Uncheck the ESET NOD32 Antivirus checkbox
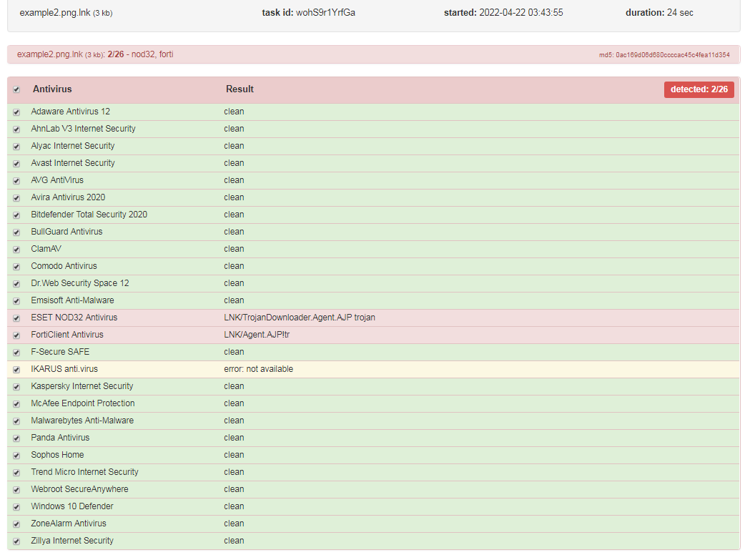The height and width of the screenshot is (560, 745). click(16, 318)
